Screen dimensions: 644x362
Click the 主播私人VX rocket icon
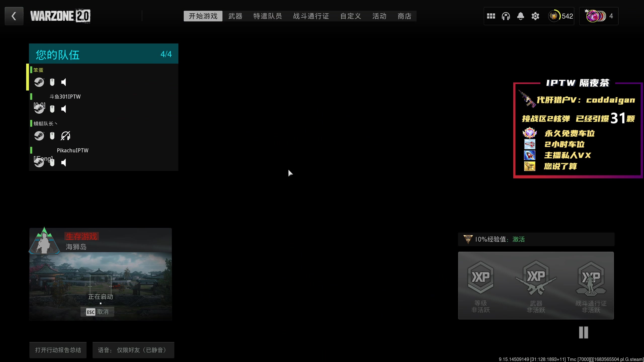click(530, 155)
